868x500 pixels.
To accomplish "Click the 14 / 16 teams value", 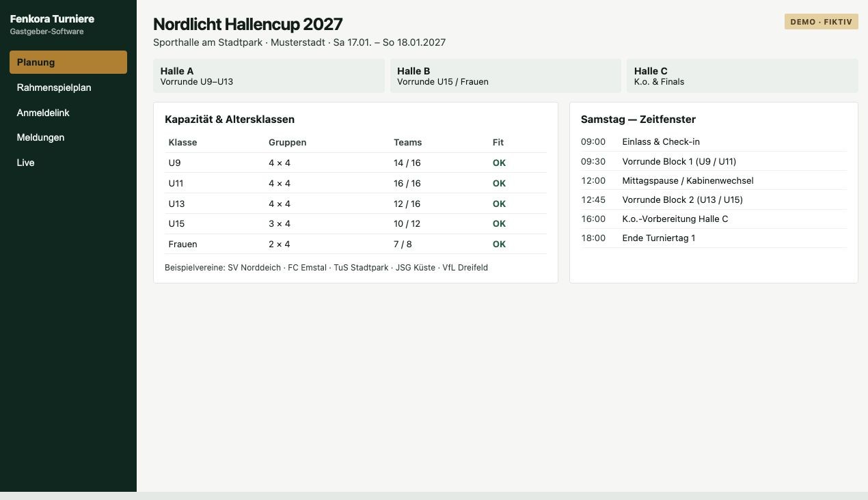I will (407, 163).
